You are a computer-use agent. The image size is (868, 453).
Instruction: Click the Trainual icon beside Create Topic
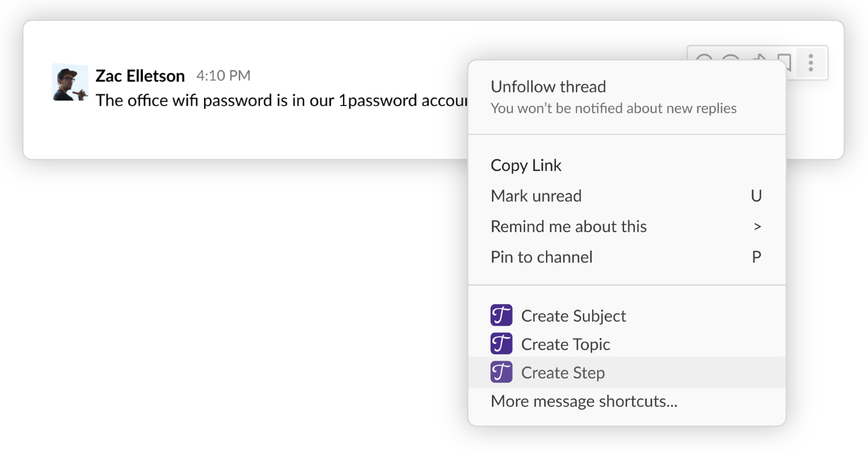[501, 344]
